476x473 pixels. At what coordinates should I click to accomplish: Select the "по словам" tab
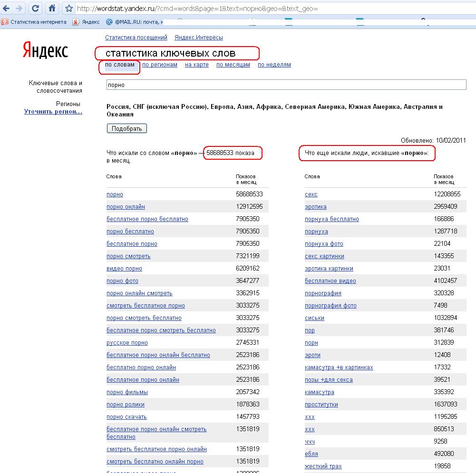pos(120,65)
